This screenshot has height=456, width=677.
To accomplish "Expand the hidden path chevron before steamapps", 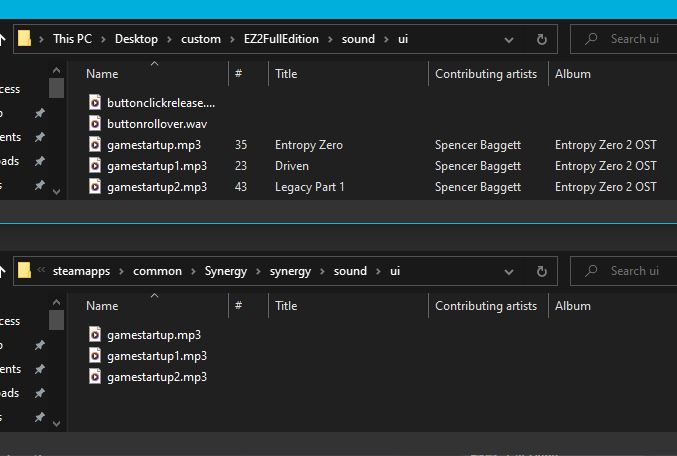I will [x=42, y=271].
